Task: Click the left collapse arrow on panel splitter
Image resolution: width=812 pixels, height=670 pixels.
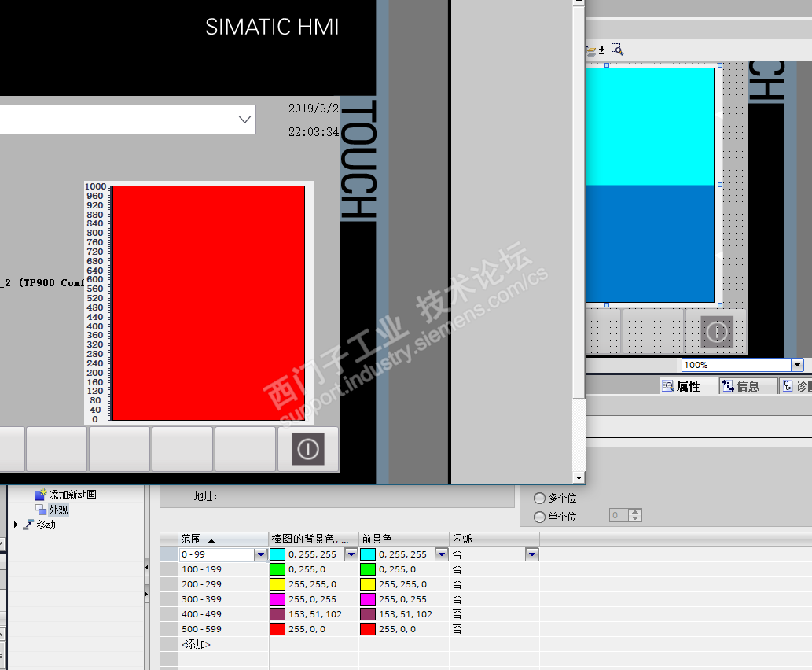Action: click(x=146, y=568)
